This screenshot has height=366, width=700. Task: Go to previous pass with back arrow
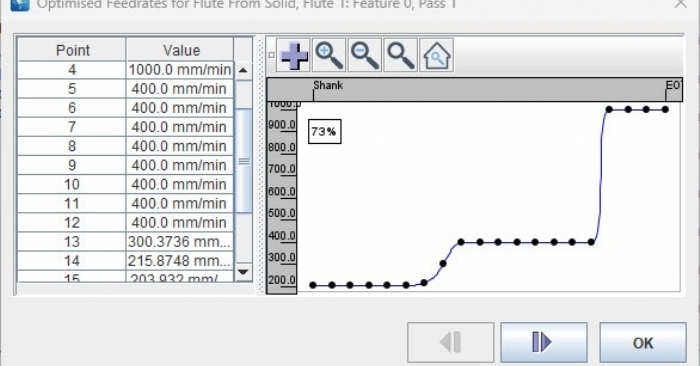[450, 342]
